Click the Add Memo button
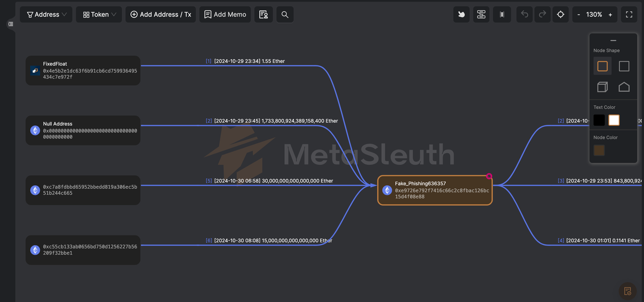644x302 pixels. coord(225,15)
